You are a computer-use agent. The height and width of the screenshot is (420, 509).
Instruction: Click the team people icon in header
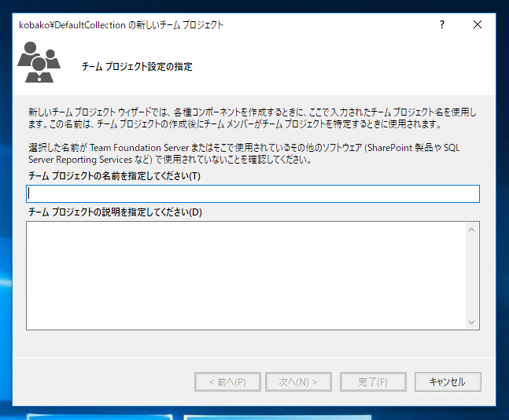(39, 61)
